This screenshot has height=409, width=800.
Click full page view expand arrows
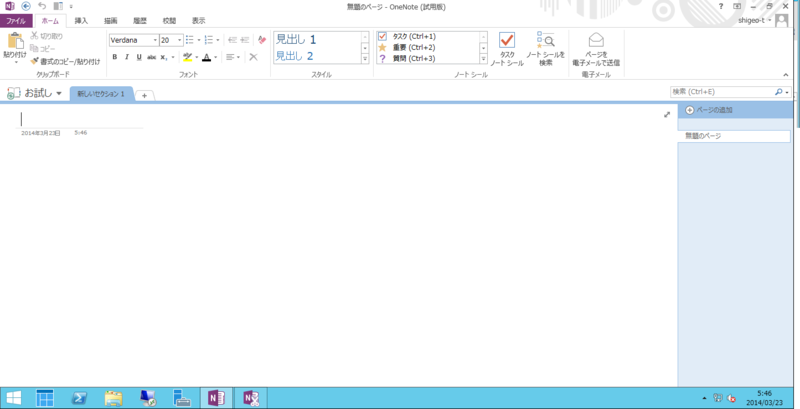coord(667,115)
